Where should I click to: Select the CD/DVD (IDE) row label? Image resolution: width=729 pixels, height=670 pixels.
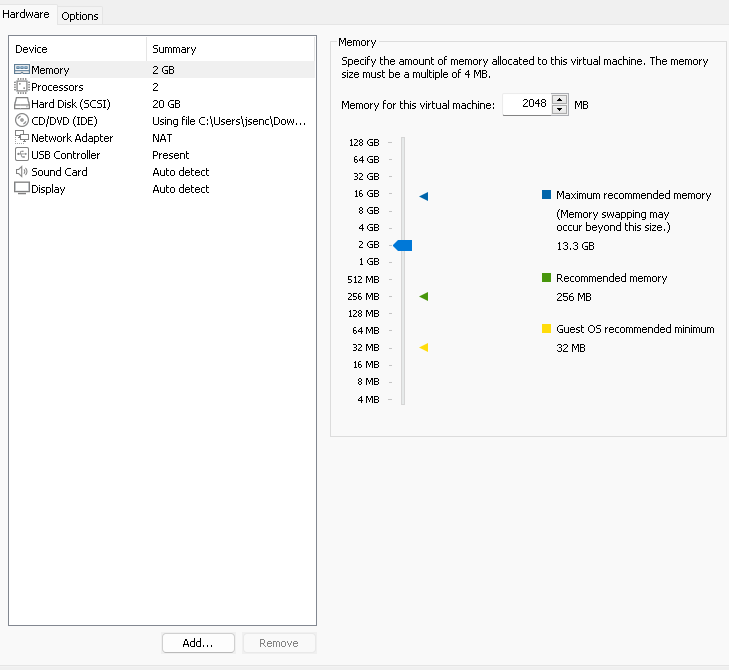pyautogui.click(x=64, y=121)
